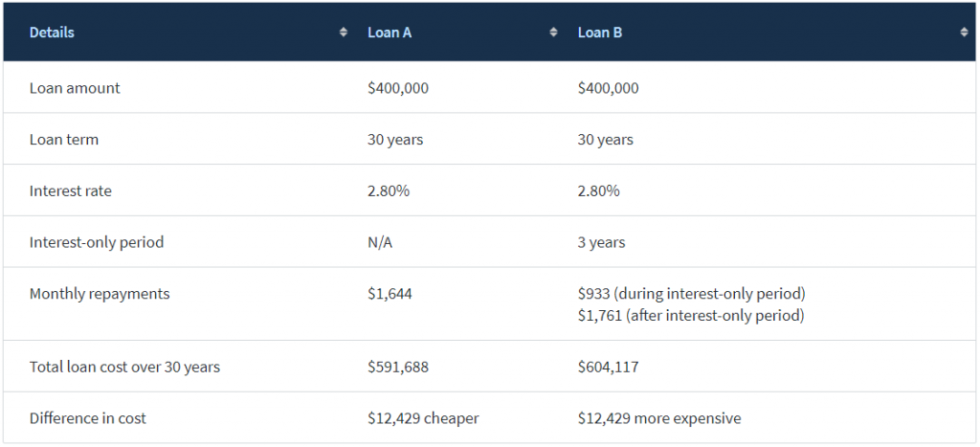This screenshot has width=980, height=447.
Task: Select the Loan B column header
Action: (600, 33)
